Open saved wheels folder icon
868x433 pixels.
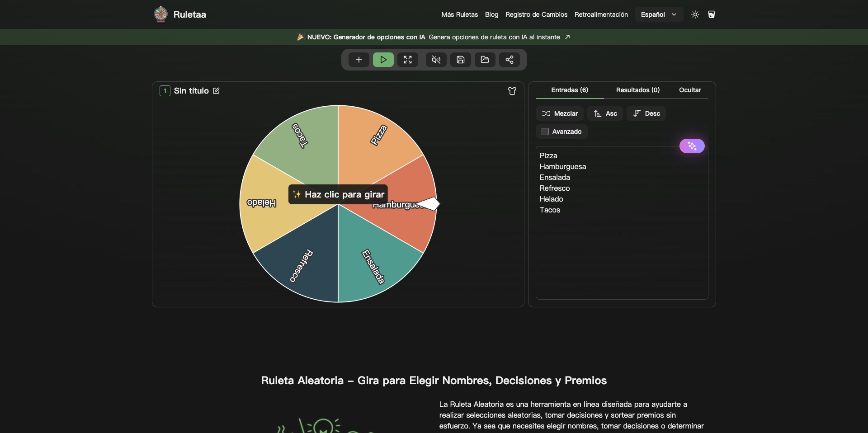coord(485,60)
